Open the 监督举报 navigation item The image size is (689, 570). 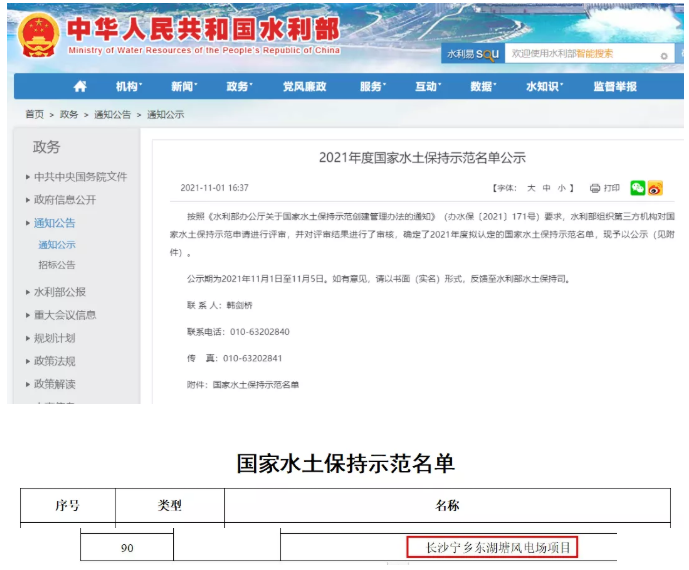[x=615, y=87]
